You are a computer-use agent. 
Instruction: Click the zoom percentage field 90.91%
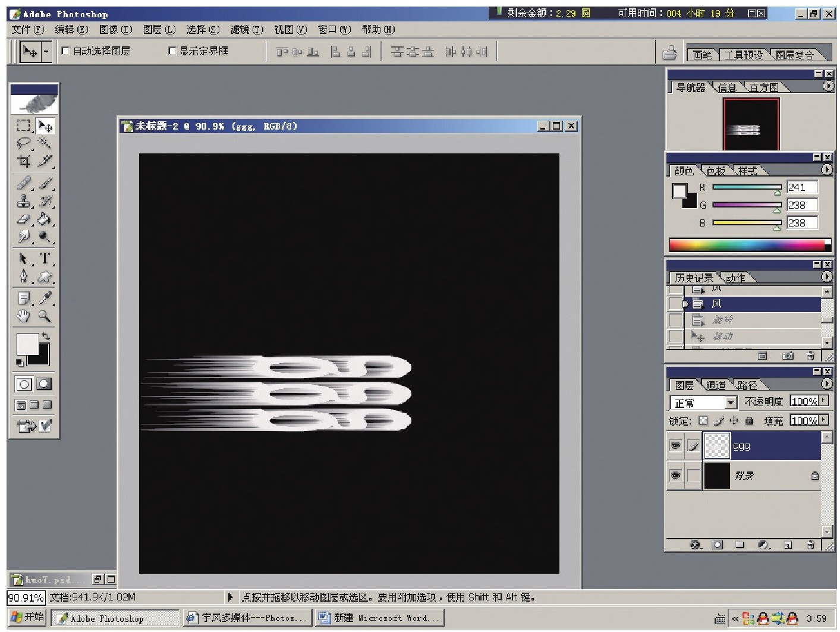point(26,598)
